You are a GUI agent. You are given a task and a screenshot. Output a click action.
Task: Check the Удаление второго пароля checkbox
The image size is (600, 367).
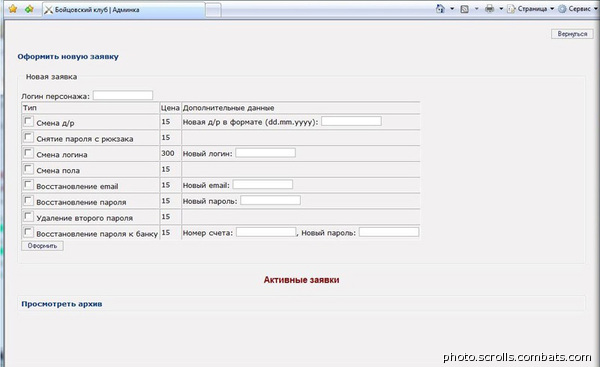(x=28, y=217)
